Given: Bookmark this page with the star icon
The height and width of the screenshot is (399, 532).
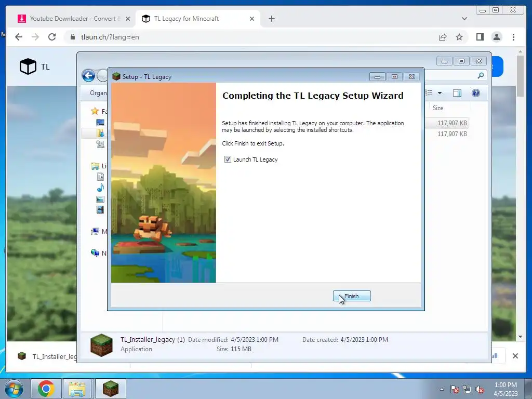Looking at the screenshot, I should pyautogui.click(x=459, y=37).
